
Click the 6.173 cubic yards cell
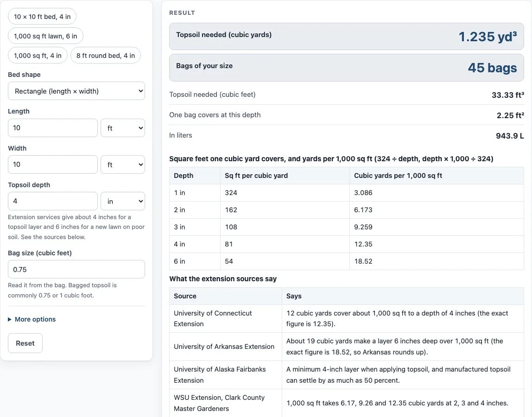[x=437, y=210]
